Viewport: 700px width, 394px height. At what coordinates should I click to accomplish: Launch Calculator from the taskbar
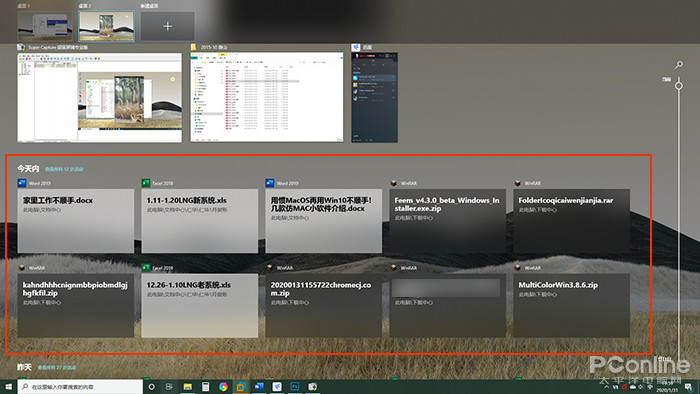[205, 387]
